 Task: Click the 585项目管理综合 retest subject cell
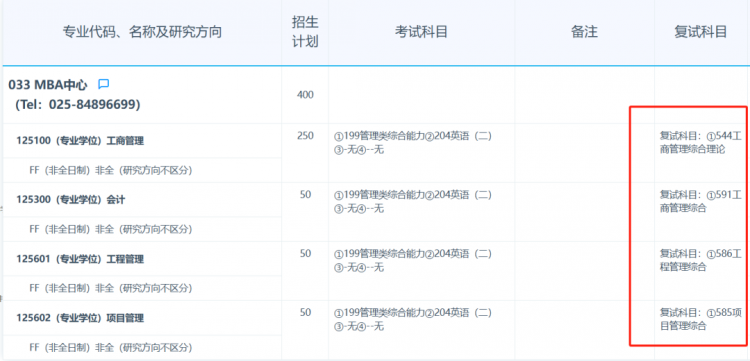701,319
